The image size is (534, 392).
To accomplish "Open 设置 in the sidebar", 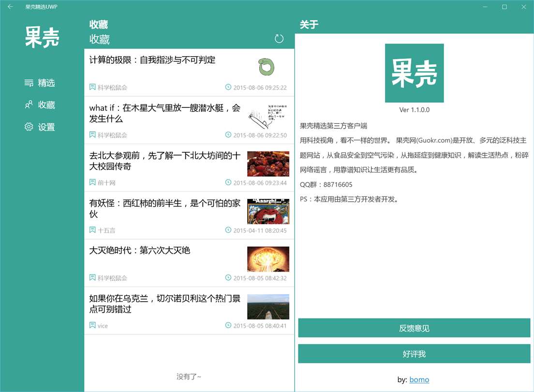I will click(40, 127).
